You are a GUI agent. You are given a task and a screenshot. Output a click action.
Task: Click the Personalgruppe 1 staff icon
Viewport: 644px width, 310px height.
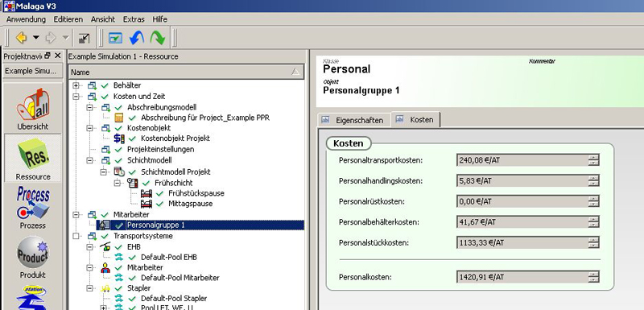coord(105,225)
